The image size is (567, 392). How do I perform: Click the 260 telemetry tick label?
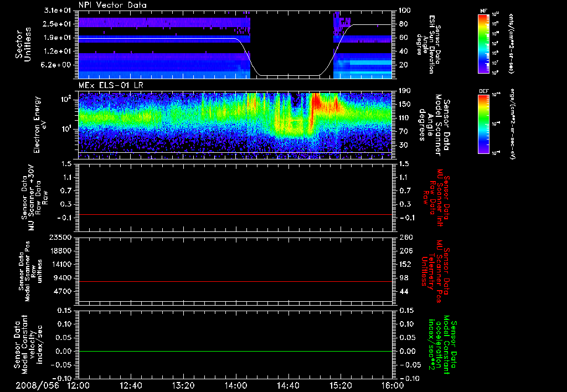coord(406,237)
